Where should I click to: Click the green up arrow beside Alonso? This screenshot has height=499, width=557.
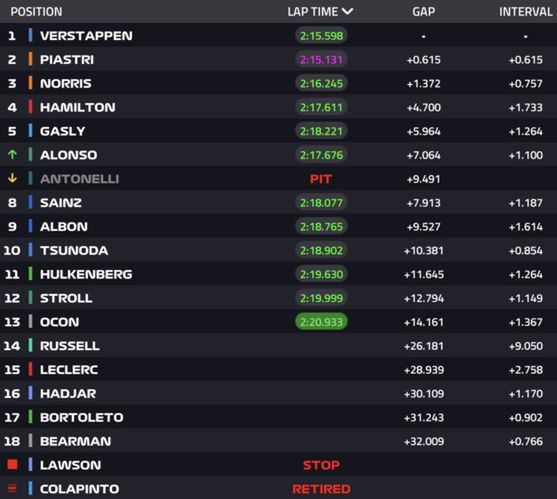coord(12,154)
